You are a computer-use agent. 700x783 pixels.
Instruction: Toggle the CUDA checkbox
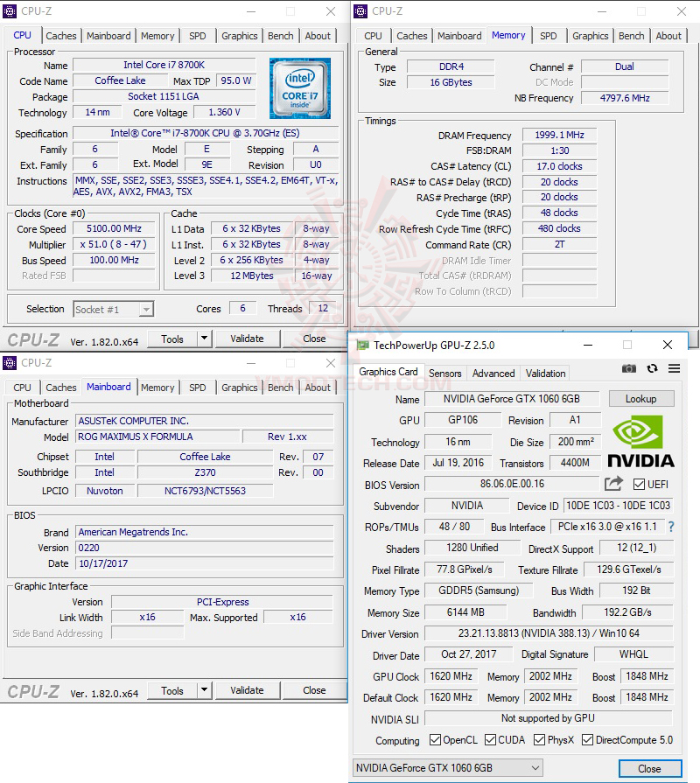pos(490,739)
